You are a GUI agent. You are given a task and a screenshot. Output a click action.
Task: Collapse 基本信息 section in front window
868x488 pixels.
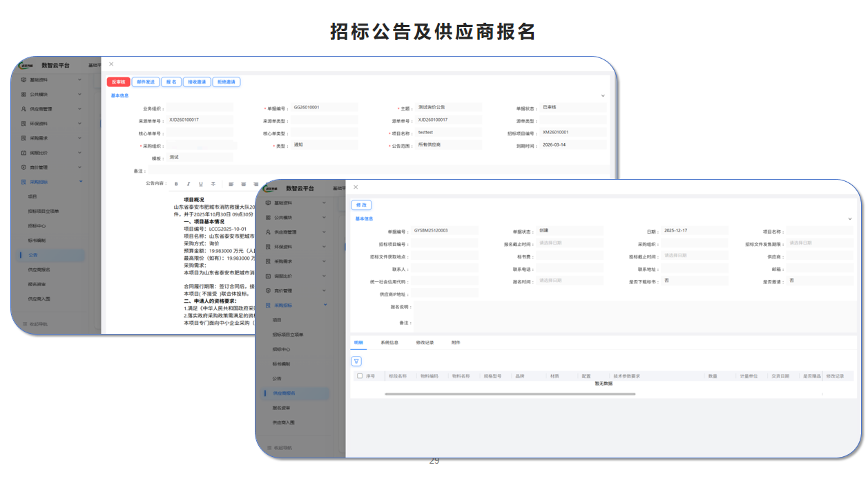click(x=850, y=218)
